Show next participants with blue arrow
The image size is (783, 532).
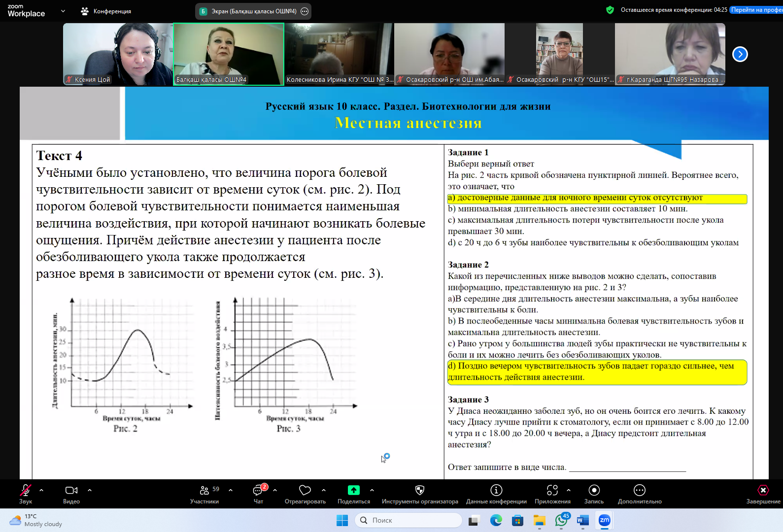[740, 54]
